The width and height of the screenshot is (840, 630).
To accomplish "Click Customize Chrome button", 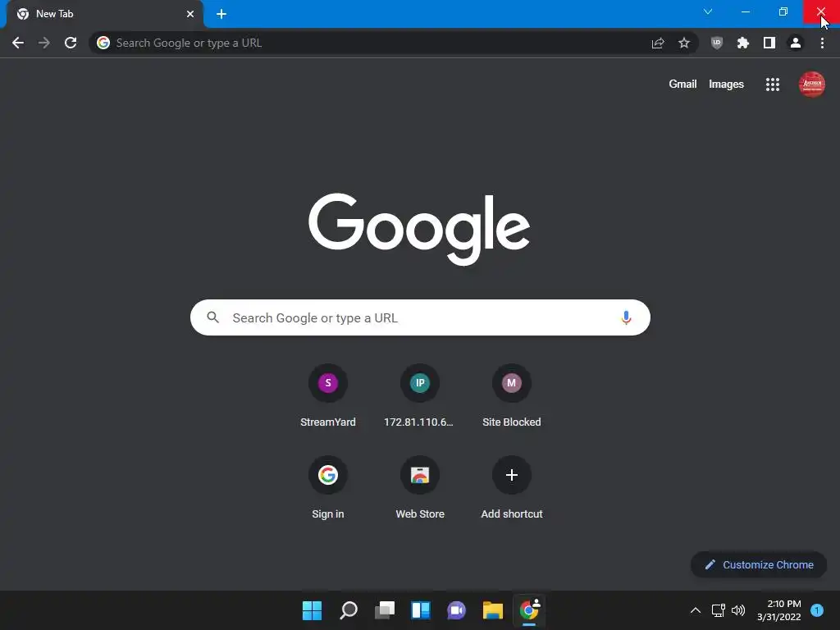I will click(x=759, y=564).
